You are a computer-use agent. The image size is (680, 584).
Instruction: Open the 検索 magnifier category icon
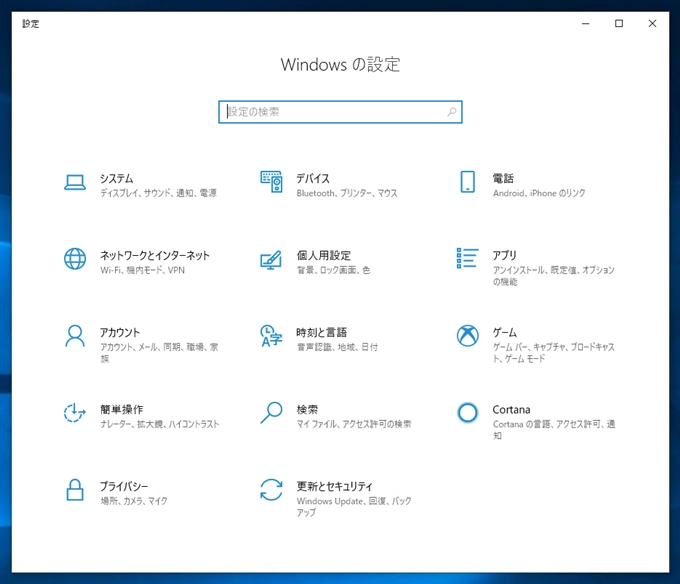click(x=271, y=413)
